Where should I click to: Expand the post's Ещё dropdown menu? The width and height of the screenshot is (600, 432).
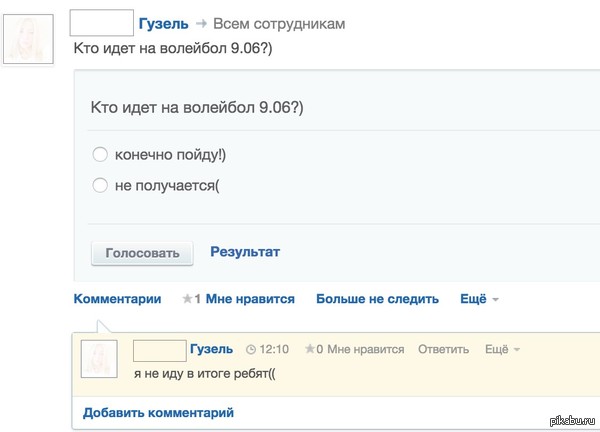click(x=479, y=298)
